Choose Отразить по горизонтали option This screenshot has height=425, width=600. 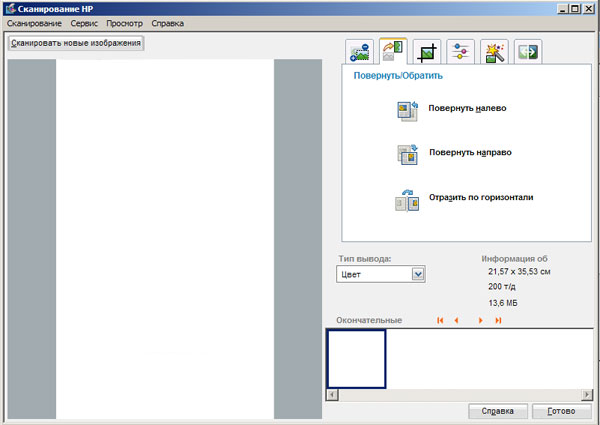click(x=481, y=197)
